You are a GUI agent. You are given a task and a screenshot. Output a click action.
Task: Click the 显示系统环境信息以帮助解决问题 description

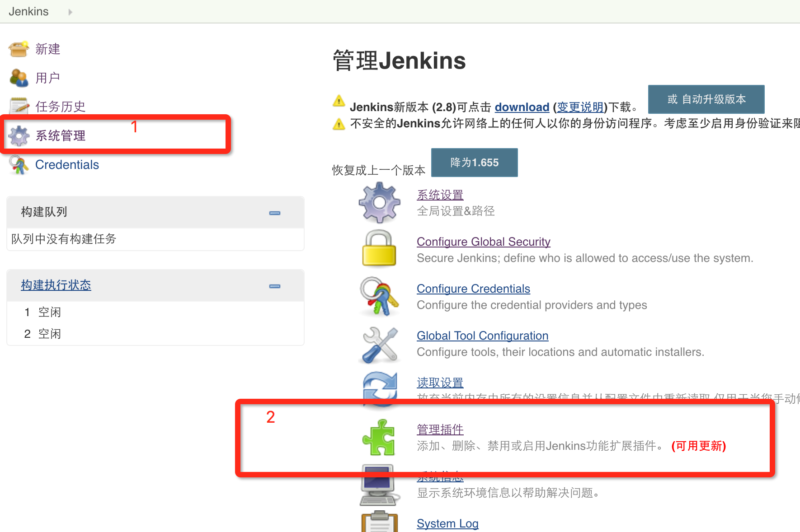pyautogui.click(x=508, y=493)
